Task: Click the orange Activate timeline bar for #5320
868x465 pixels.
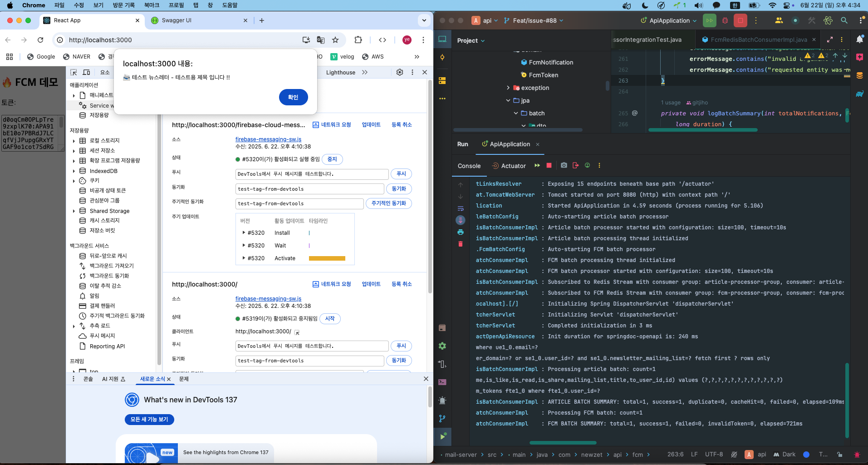Action: point(327,258)
